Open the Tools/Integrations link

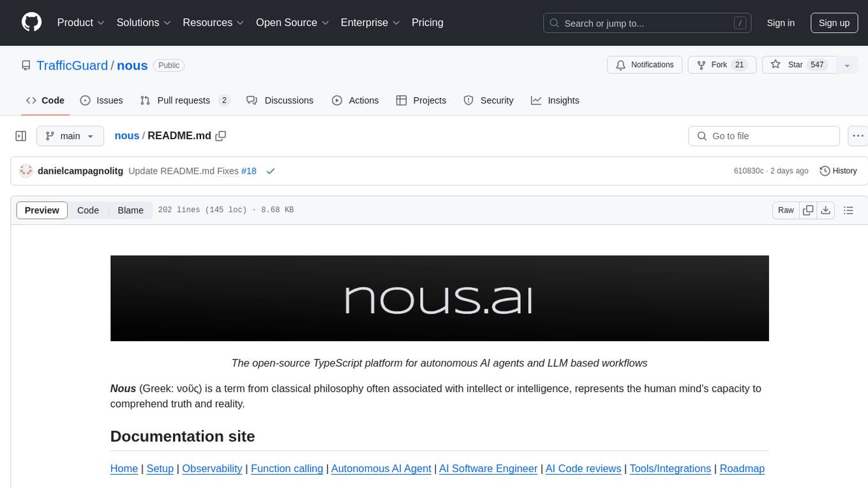tap(670, 468)
